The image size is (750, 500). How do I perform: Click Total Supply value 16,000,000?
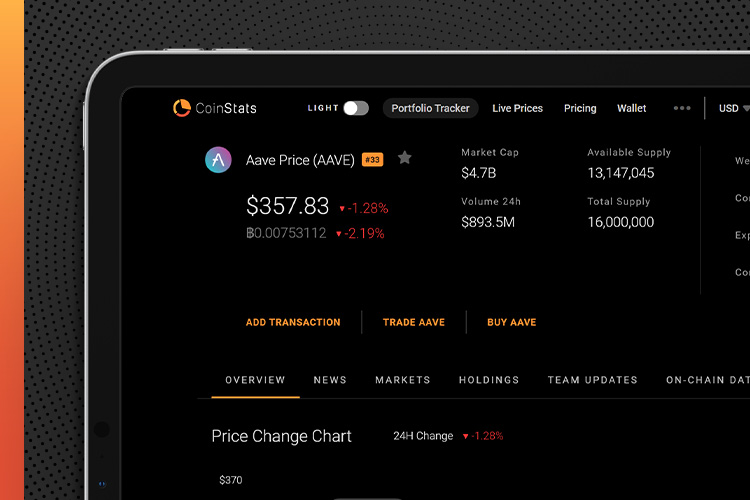621,222
